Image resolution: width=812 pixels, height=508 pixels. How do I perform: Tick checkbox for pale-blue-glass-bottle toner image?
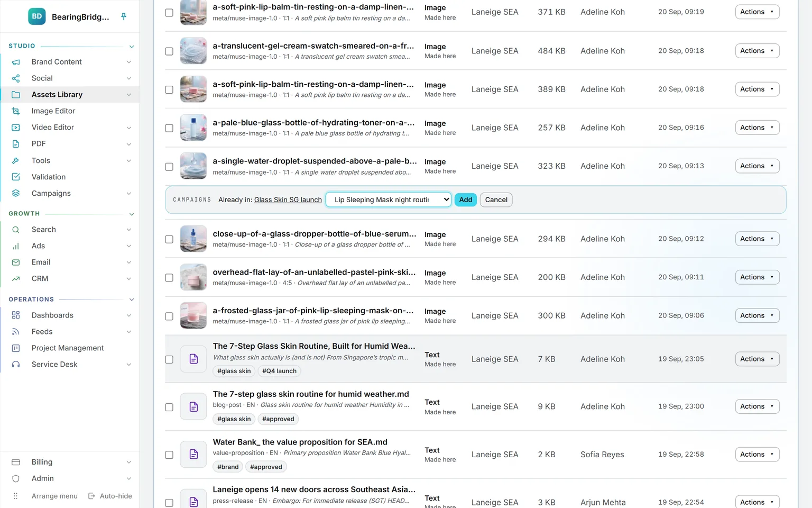(x=169, y=128)
